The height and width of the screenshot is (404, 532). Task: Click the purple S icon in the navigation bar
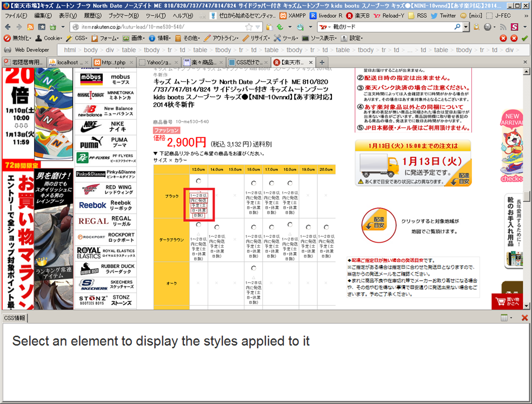[x=515, y=27]
